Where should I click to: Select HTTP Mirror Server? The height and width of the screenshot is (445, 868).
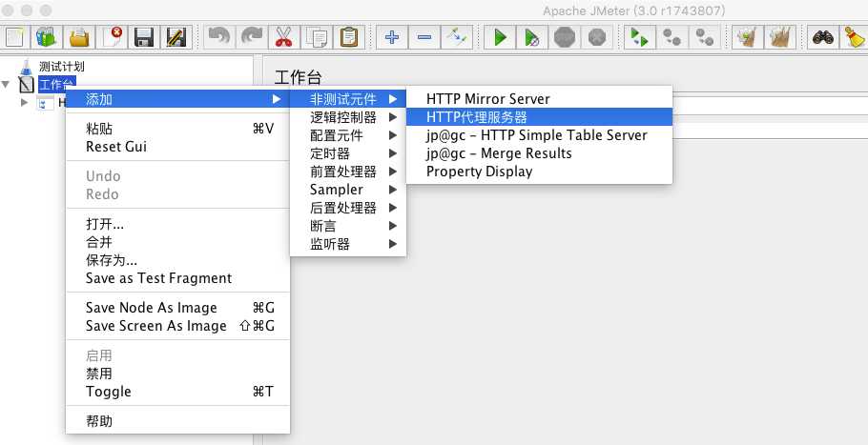pyautogui.click(x=539, y=99)
